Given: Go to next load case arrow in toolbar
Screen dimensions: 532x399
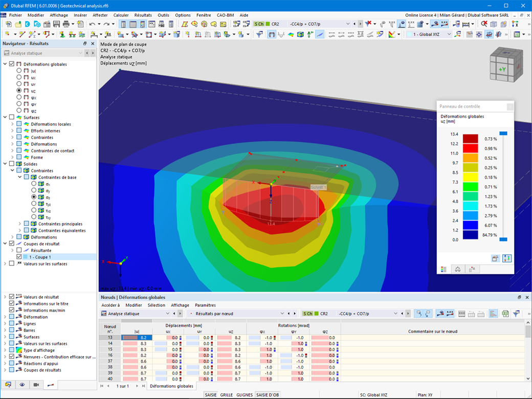Looking at the screenshot, I should coord(360,24).
